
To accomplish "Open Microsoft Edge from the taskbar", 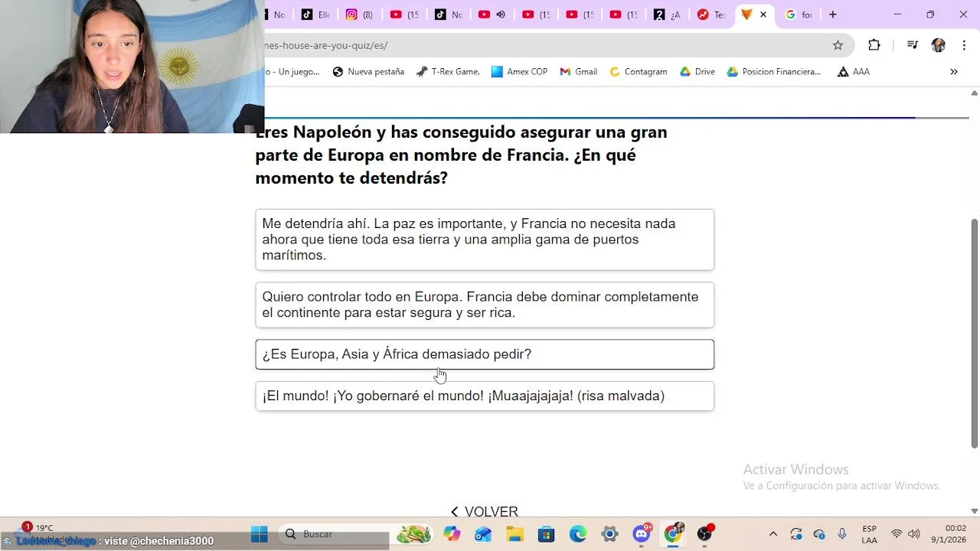I will tap(577, 534).
